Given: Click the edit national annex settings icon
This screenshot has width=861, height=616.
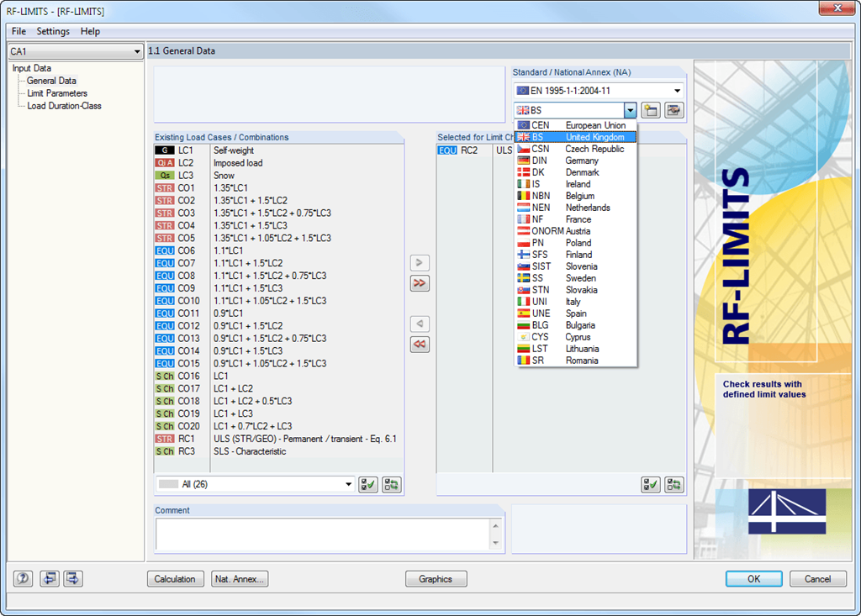Looking at the screenshot, I should tap(673, 110).
